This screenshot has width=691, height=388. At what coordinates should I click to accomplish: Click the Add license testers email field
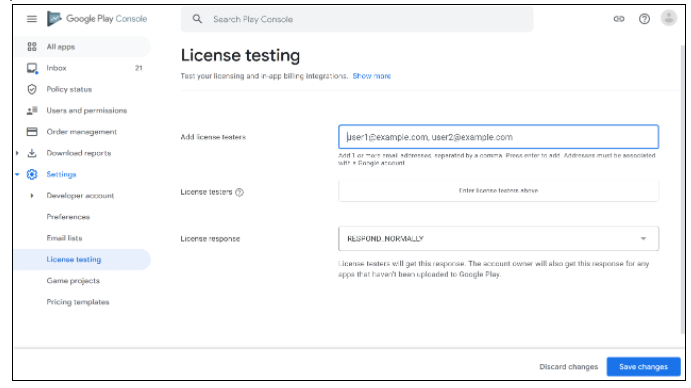[x=498, y=137]
